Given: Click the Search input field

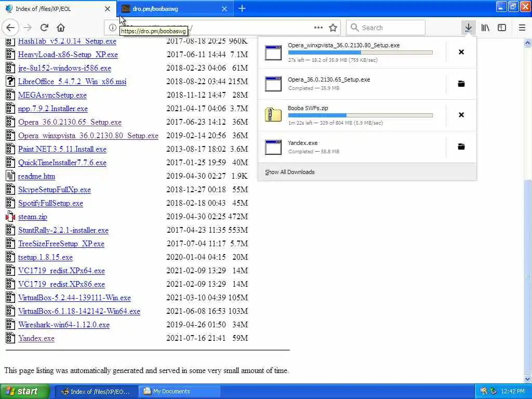Looking at the screenshot, I should coord(385,28).
